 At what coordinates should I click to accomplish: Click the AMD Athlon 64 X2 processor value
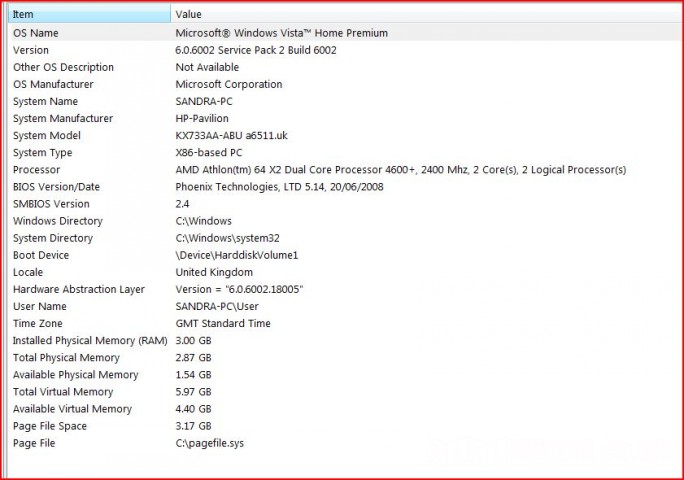point(400,170)
